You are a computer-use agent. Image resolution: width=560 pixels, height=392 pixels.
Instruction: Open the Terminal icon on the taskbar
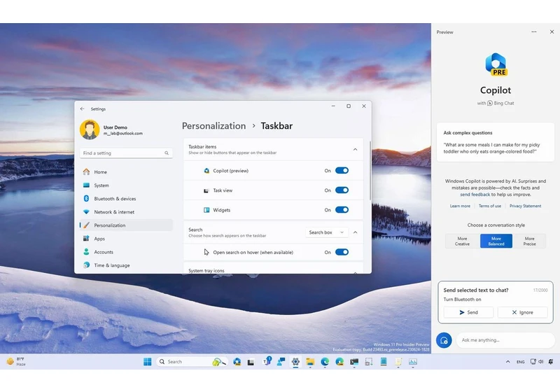tap(354, 362)
